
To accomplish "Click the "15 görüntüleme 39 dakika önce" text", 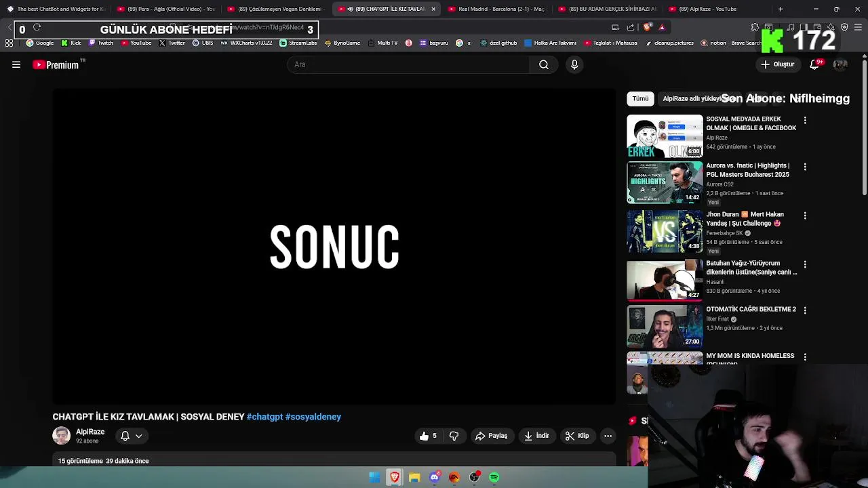I will [x=103, y=461].
